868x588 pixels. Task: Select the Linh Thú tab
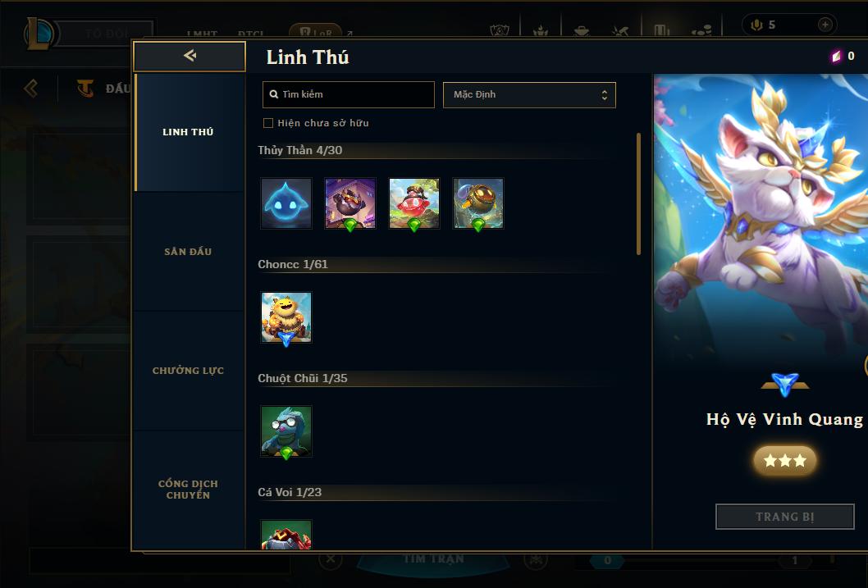coord(188,132)
